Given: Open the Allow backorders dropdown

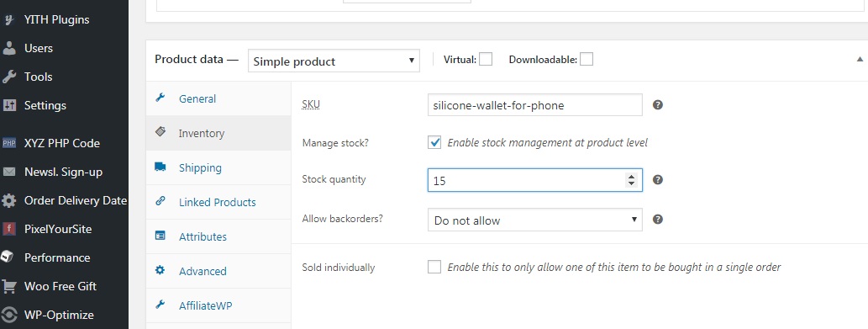Looking at the screenshot, I should coord(534,220).
